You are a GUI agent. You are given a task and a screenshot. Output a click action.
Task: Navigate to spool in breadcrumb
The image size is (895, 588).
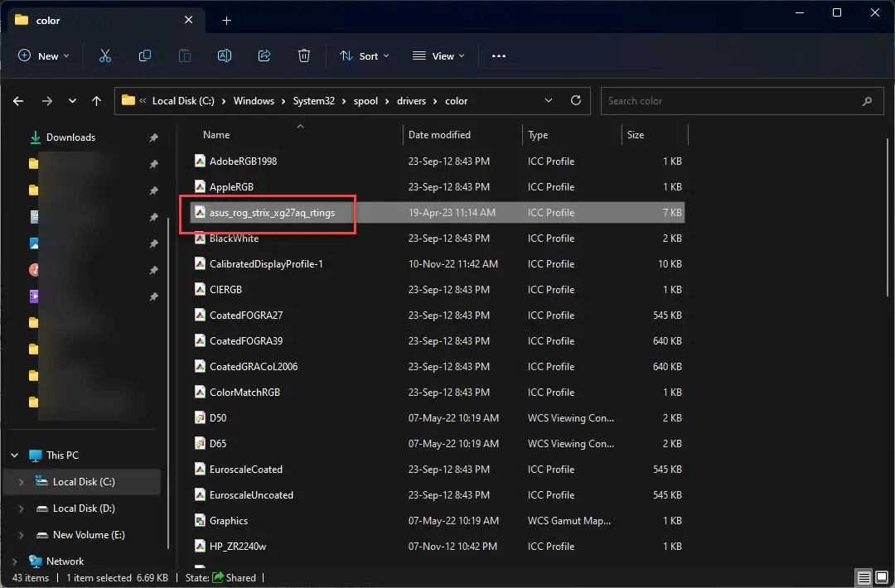[x=365, y=101]
